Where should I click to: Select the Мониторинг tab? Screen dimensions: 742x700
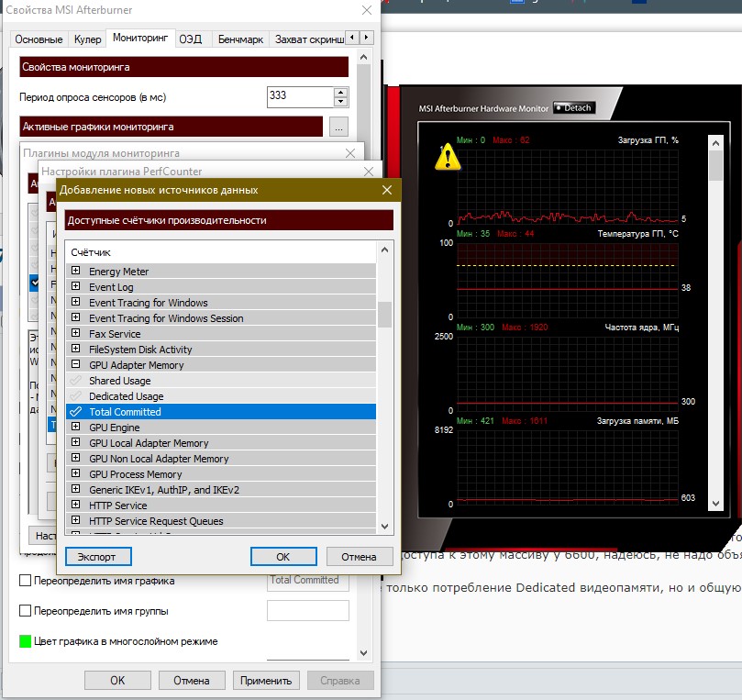coord(140,38)
